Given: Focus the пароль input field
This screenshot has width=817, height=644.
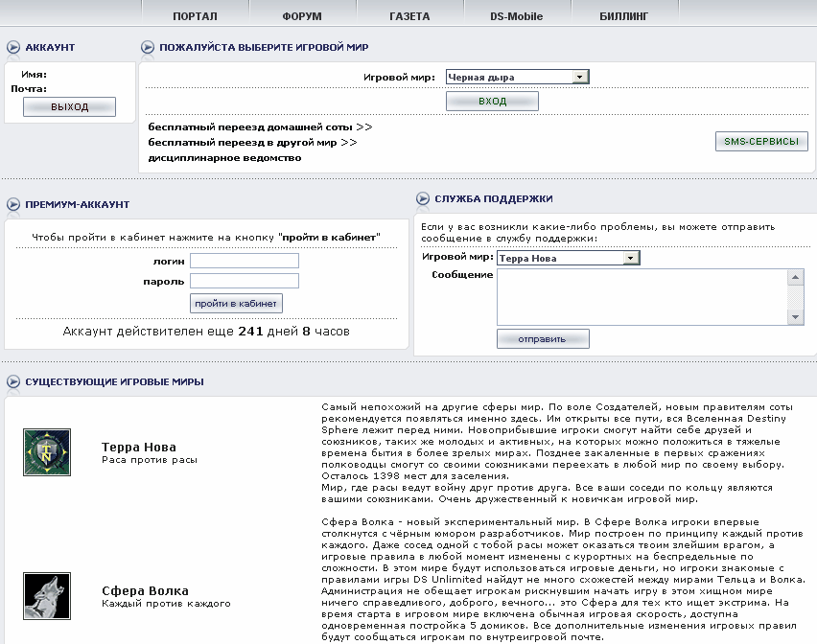Looking at the screenshot, I should [245, 281].
